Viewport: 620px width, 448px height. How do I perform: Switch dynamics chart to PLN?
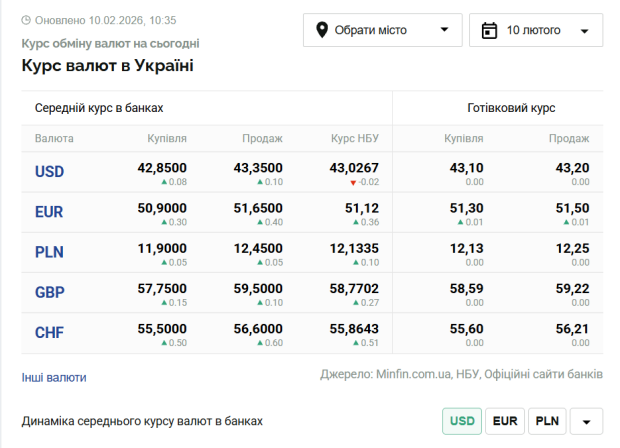(x=547, y=421)
